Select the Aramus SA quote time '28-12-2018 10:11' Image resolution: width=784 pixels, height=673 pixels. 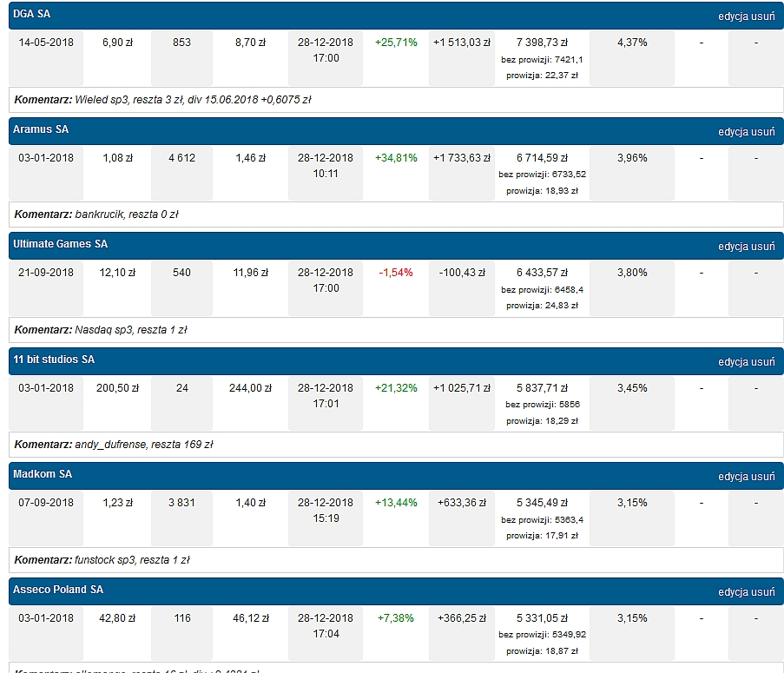[x=326, y=166]
